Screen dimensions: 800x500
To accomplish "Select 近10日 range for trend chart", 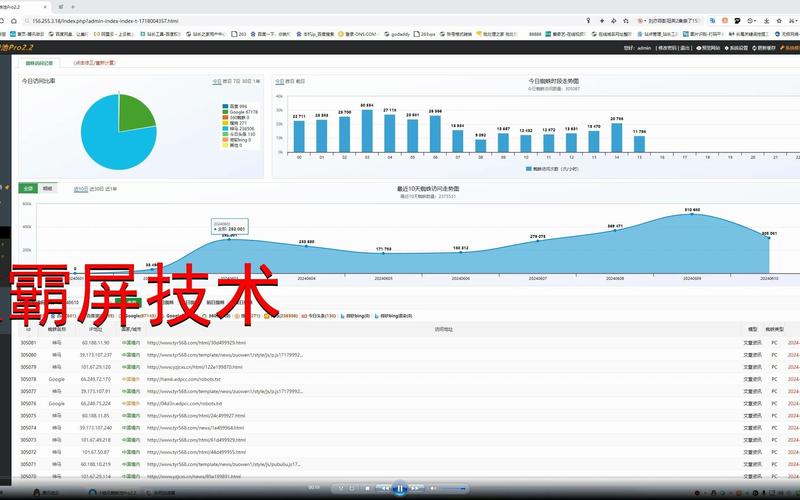I will click(x=81, y=189).
